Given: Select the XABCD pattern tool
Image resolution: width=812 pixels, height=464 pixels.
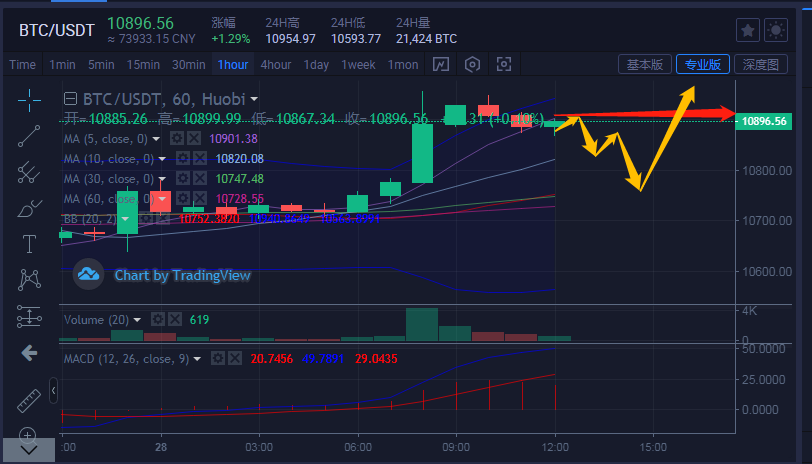Looking at the screenshot, I should [x=29, y=280].
